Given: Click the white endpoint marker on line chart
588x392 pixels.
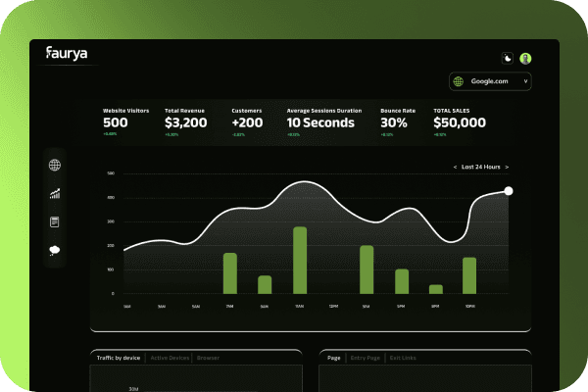Looking at the screenshot, I should click(x=509, y=191).
